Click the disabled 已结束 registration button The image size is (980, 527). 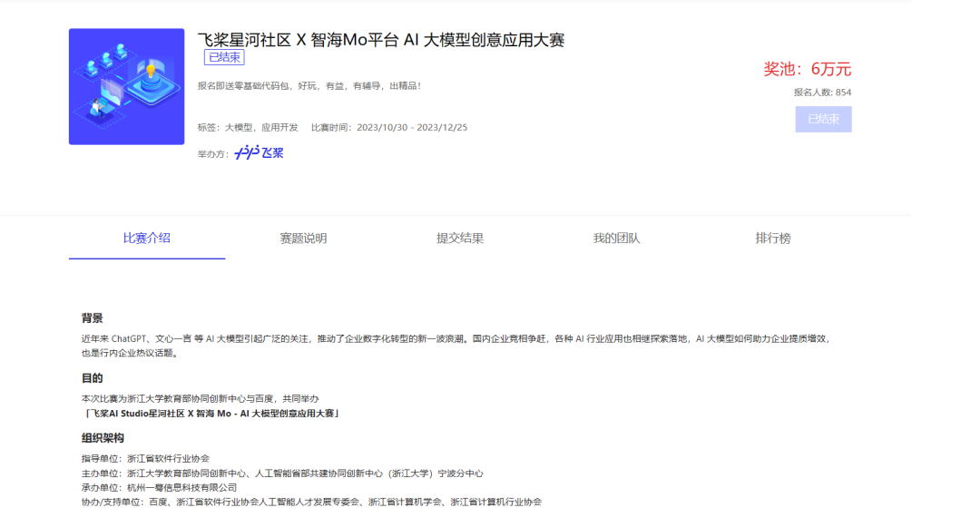(x=823, y=119)
